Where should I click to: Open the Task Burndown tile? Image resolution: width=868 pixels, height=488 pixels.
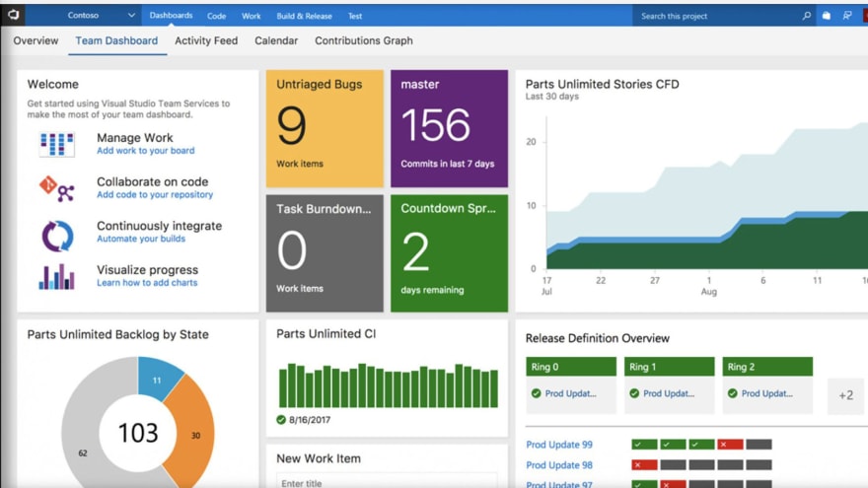click(x=325, y=252)
